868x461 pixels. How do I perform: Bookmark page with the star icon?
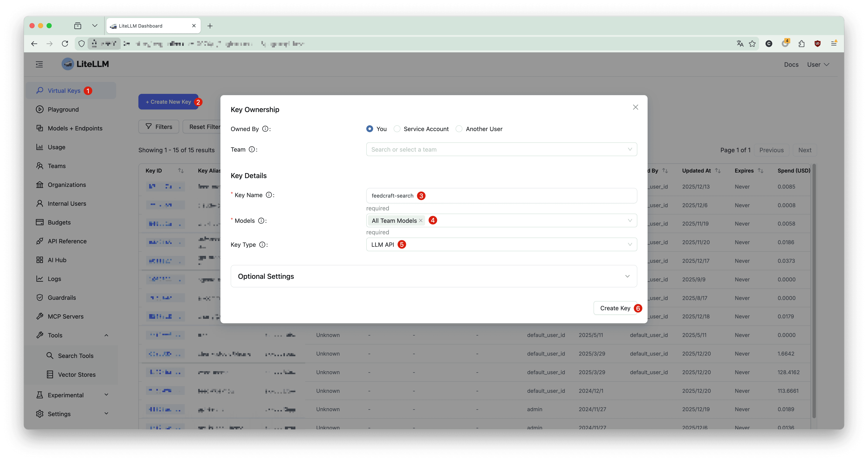[752, 43]
